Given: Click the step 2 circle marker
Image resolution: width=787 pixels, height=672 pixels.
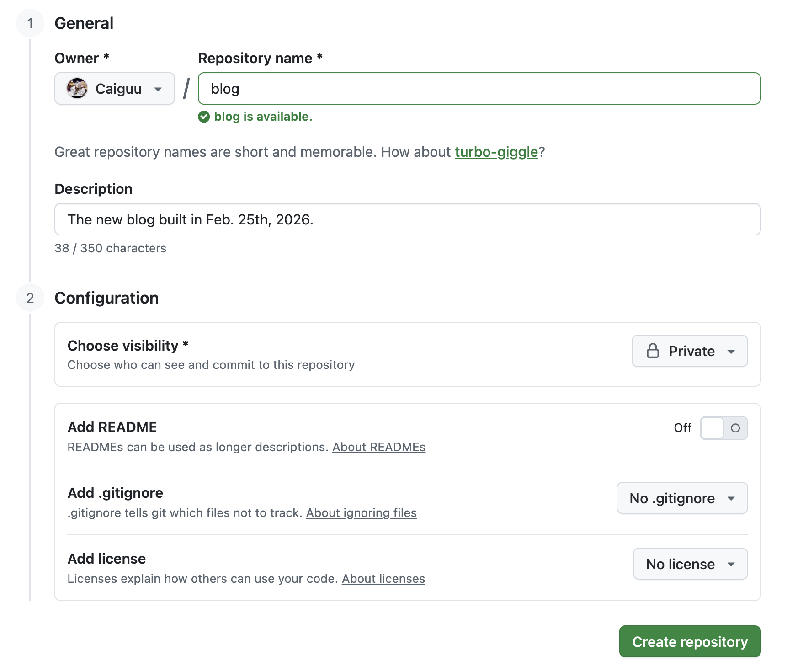Looking at the screenshot, I should 30,298.
